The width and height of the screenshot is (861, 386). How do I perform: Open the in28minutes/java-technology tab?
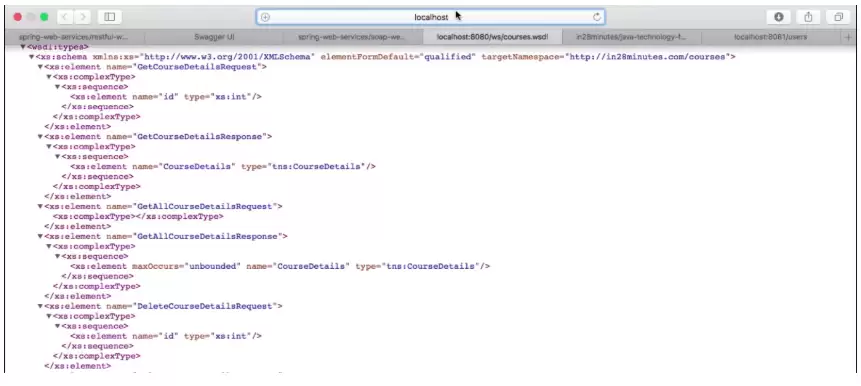tap(631, 37)
